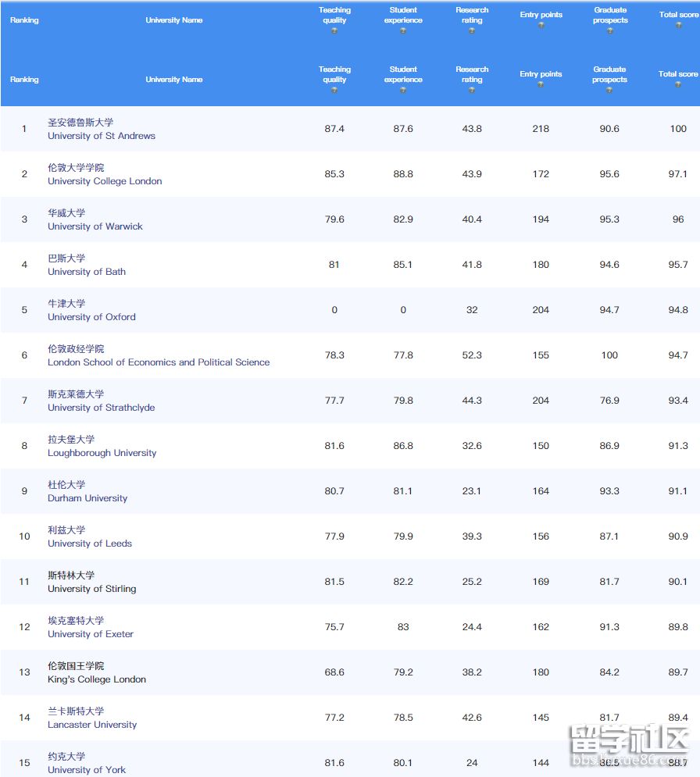
Task: Open the University of St Andrews link
Action: click(x=102, y=136)
